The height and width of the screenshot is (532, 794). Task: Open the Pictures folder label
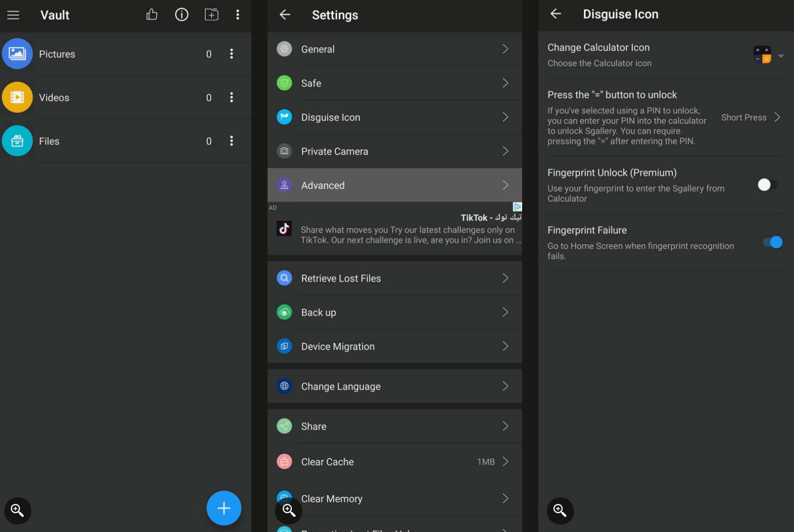(57, 54)
